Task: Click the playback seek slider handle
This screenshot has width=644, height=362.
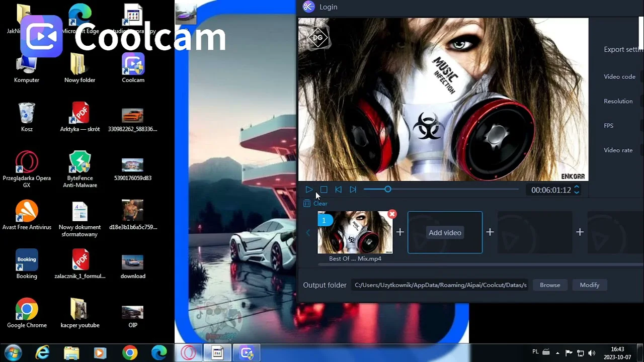Action: coord(387,189)
